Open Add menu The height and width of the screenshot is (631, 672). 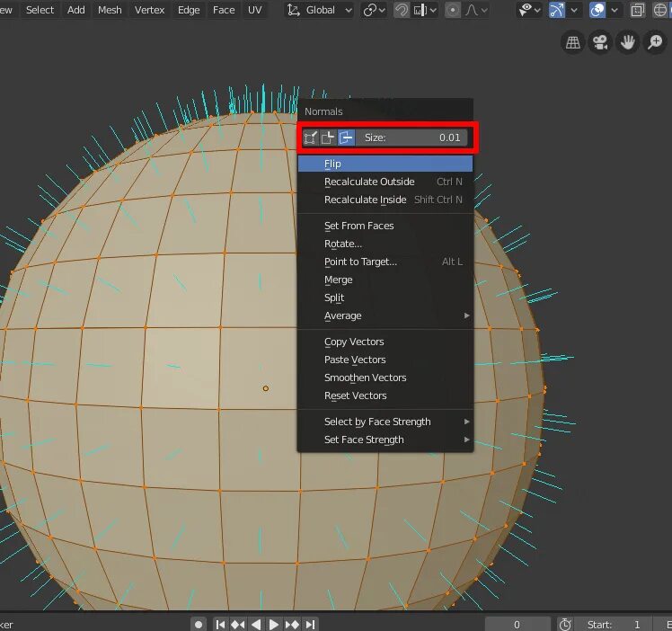75,10
